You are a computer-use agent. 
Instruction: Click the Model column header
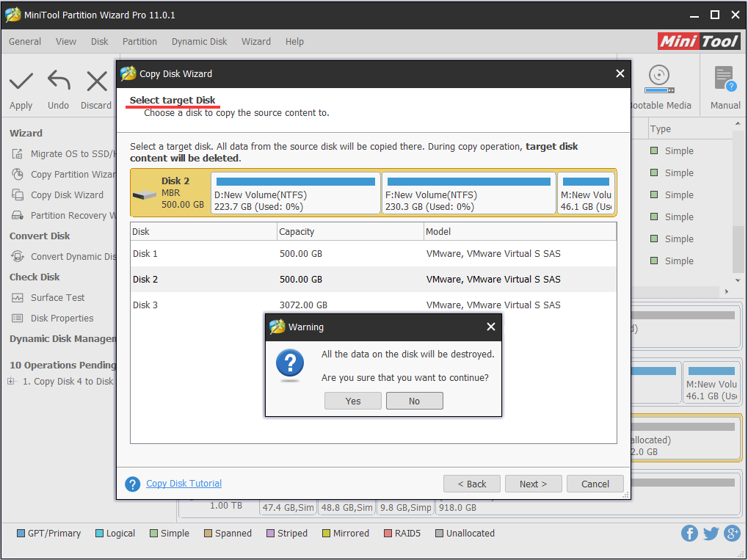coord(520,231)
